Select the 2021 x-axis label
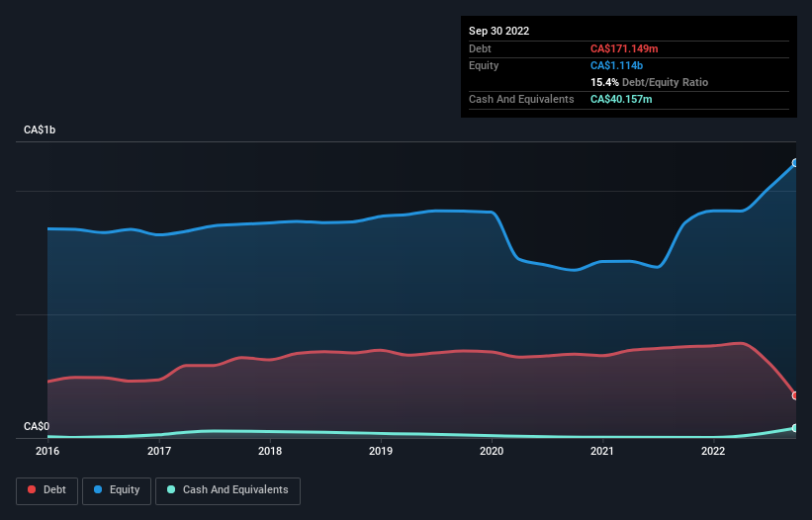Screen dimensions: 812x520 click(x=602, y=451)
